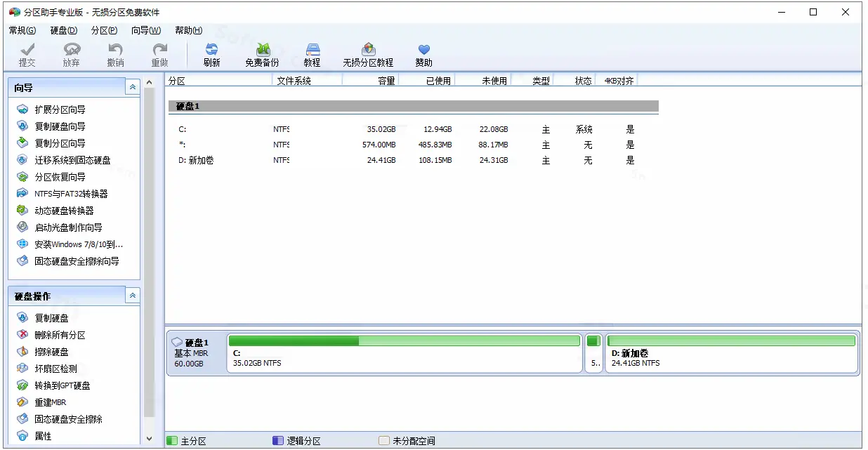Click the 赞助 heart icon
The height and width of the screenshot is (450, 868).
click(423, 53)
